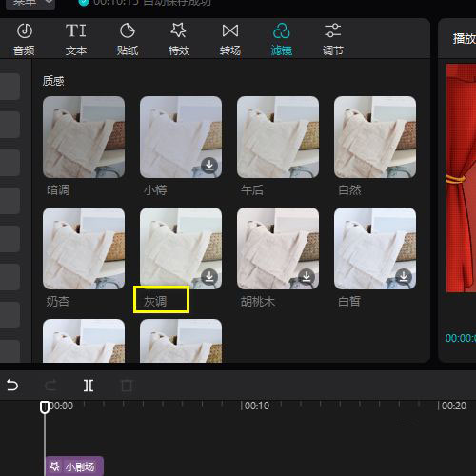The width and height of the screenshot is (476, 476).
Task: Open the 转场 transitions tab
Action: (230, 40)
